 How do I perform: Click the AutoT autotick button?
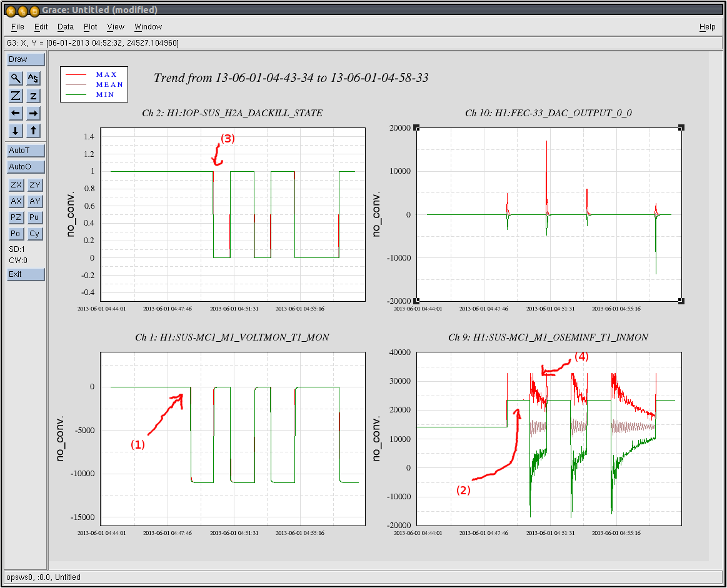point(26,151)
